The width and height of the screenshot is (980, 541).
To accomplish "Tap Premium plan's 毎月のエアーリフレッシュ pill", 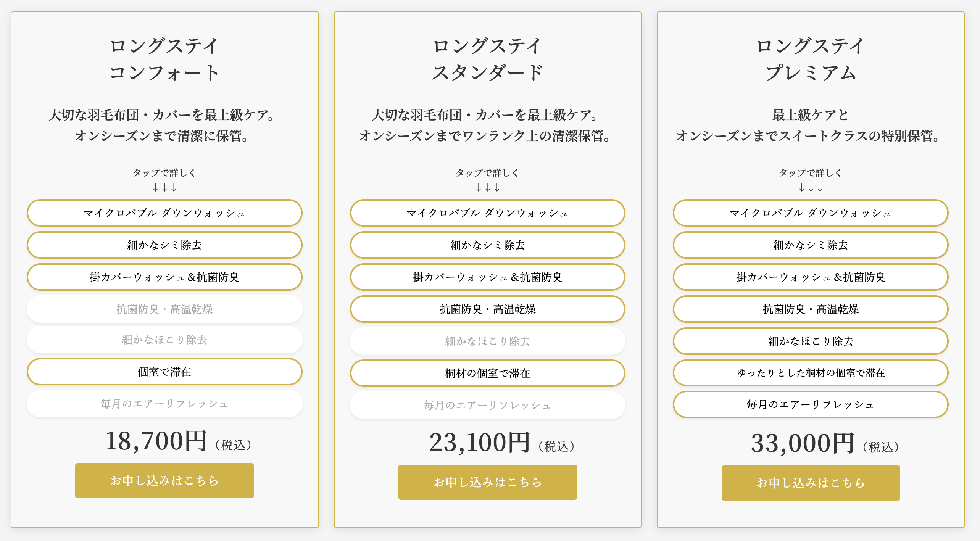I will tap(811, 404).
